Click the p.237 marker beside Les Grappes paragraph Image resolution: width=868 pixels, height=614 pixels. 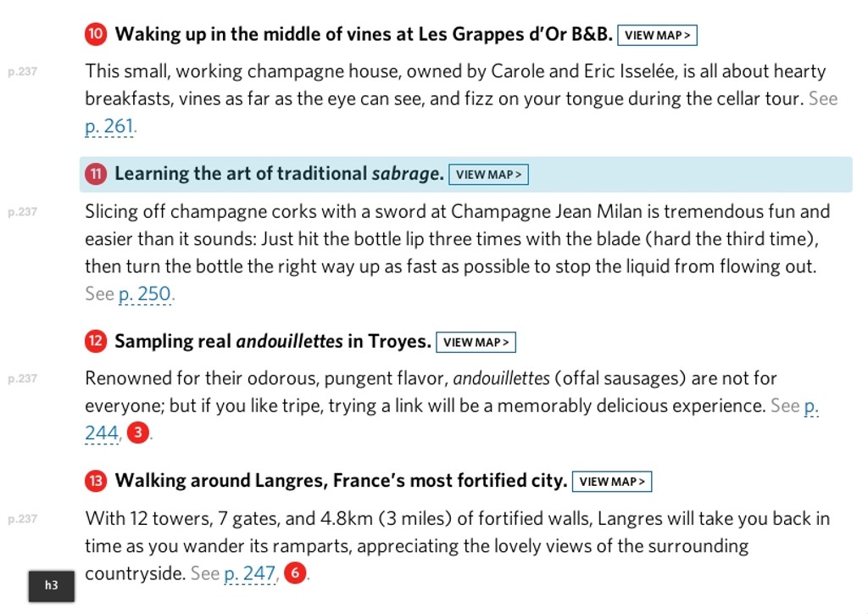[23, 72]
